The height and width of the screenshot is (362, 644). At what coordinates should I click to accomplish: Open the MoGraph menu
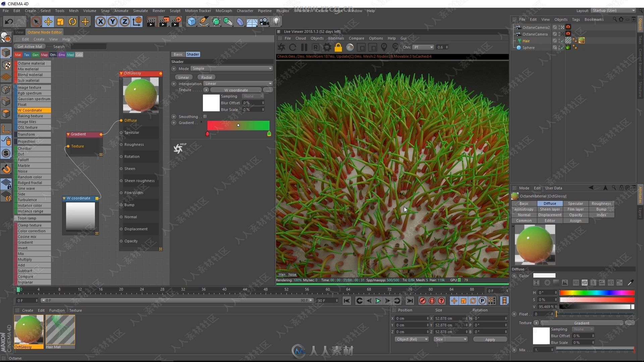pyautogui.click(x=224, y=11)
